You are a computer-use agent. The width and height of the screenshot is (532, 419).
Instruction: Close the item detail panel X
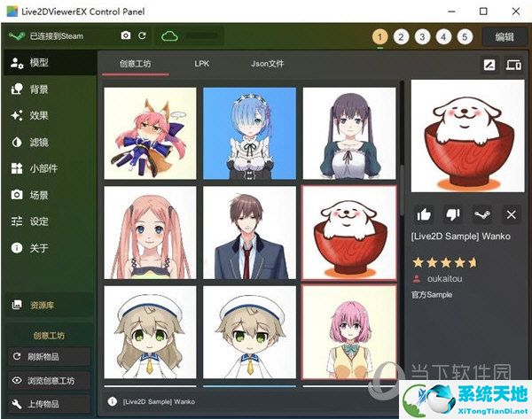click(512, 214)
